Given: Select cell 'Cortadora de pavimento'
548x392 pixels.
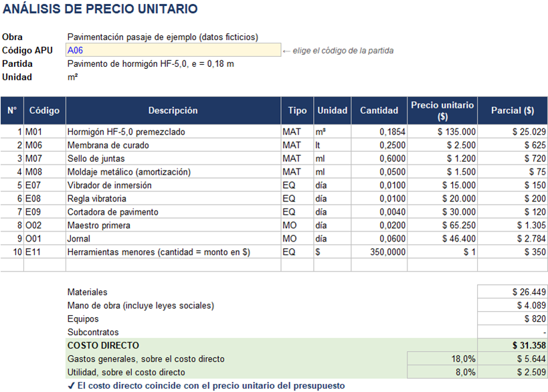Looking at the screenshot, I should [x=173, y=212].
